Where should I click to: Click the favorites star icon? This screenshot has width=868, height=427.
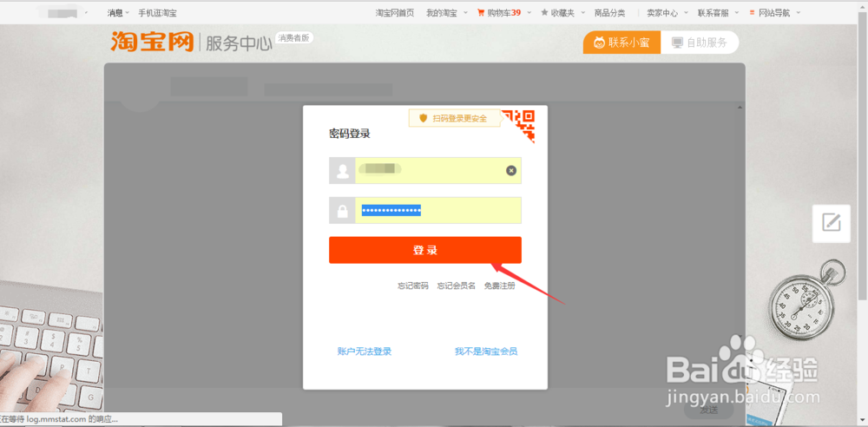point(545,12)
